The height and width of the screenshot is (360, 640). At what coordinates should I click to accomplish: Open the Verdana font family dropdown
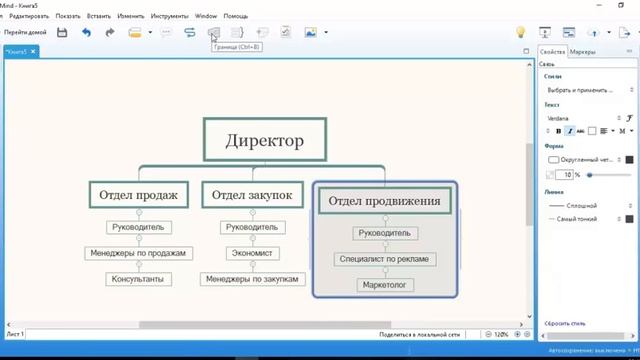[x=584, y=118]
